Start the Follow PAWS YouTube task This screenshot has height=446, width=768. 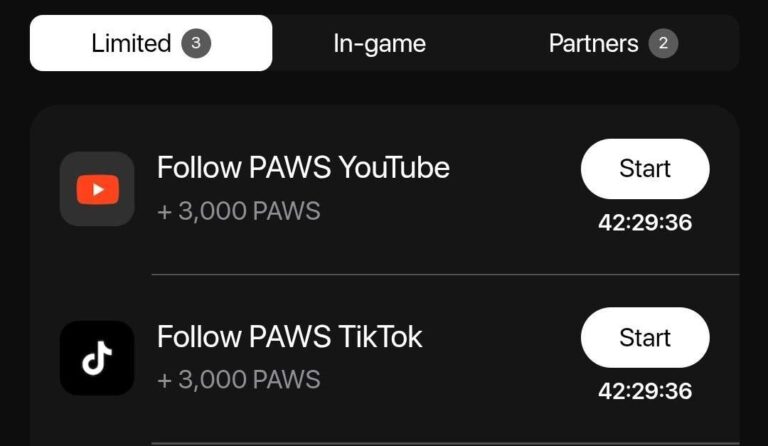tap(645, 169)
